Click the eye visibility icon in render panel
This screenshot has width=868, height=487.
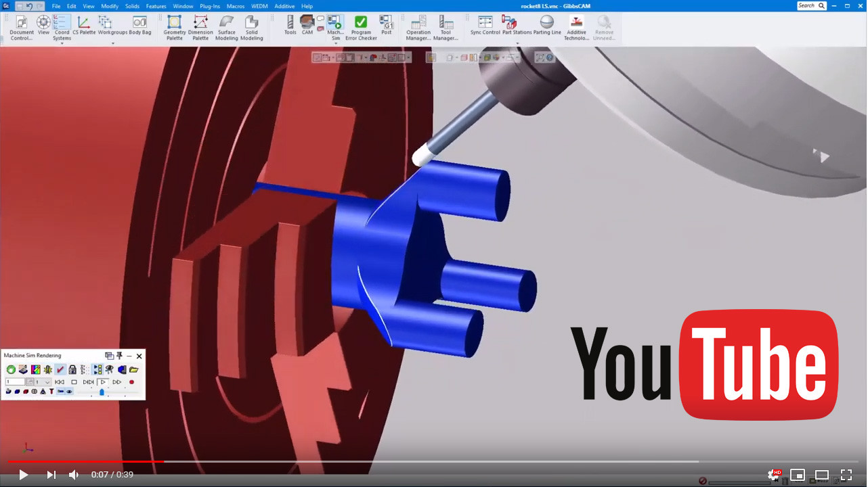[110, 369]
